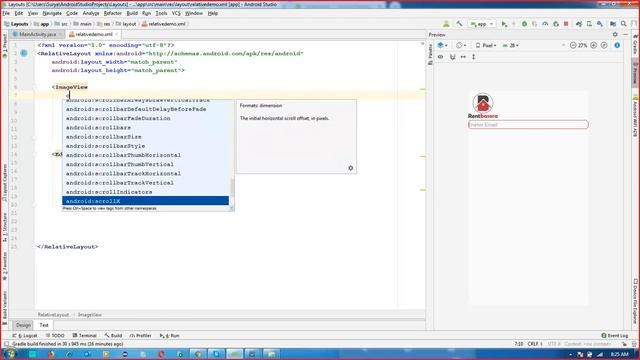Click the Enter Email field in preview
640x360 pixels.
[x=528, y=124]
